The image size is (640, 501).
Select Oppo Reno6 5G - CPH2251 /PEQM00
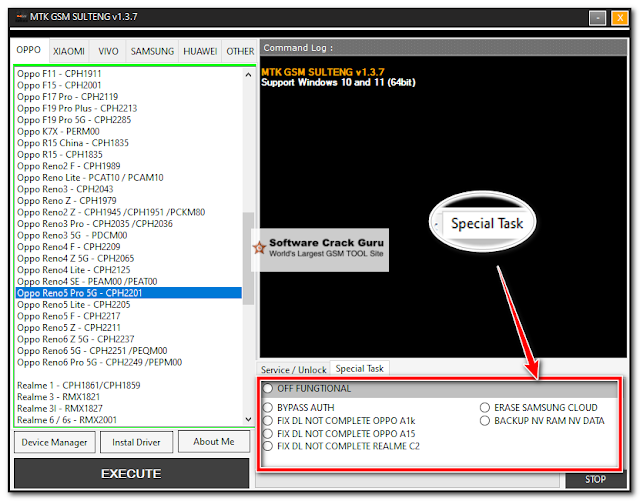pyautogui.click(x=129, y=351)
